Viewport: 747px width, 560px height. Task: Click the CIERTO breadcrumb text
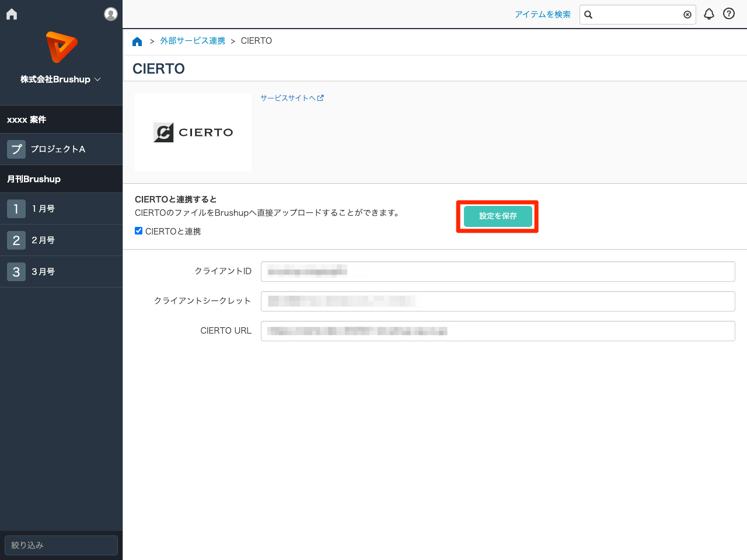tap(256, 41)
